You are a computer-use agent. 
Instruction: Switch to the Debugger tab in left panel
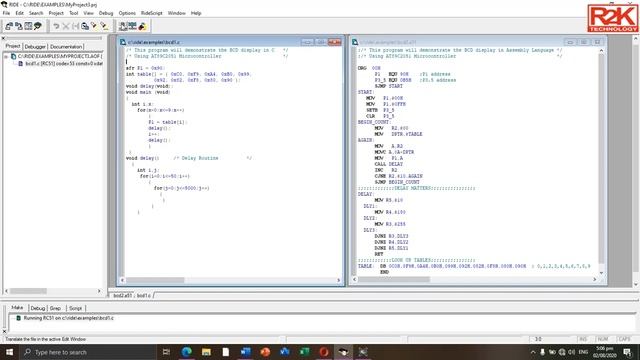click(x=35, y=47)
